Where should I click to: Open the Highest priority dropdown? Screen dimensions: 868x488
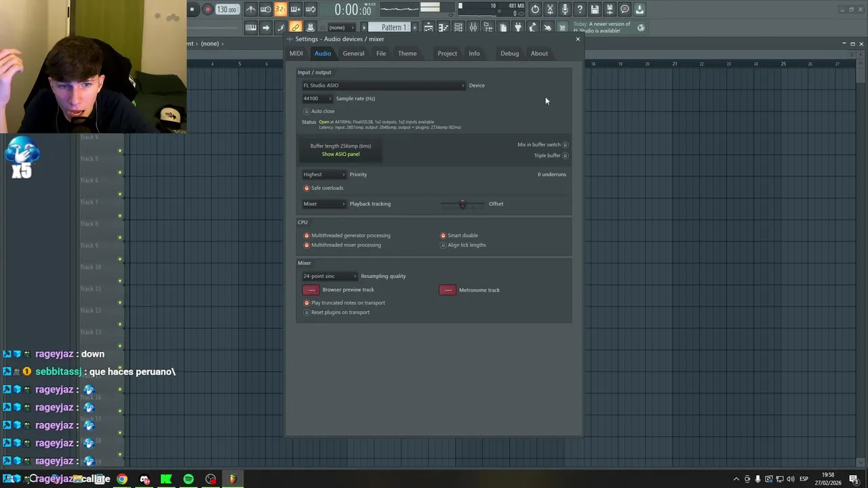[x=323, y=174]
